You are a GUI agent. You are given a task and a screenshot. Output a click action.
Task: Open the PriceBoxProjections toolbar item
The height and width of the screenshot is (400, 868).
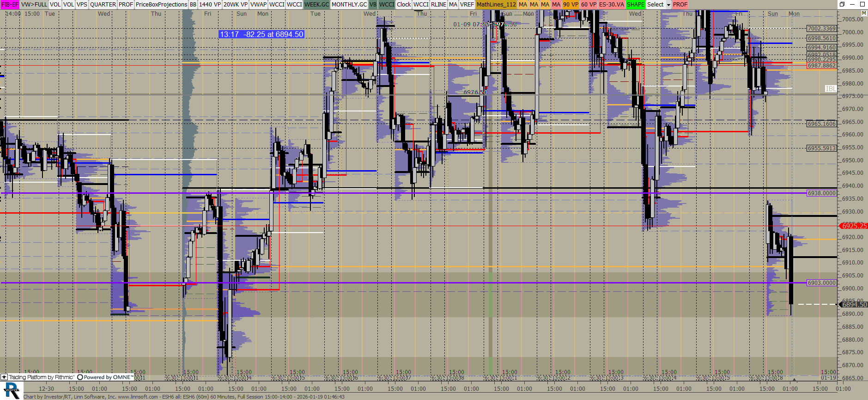161,5
